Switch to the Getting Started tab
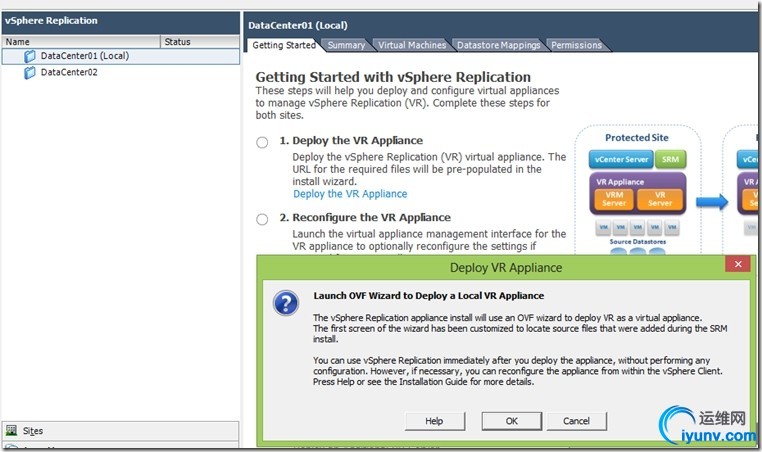 [x=284, y=45]
